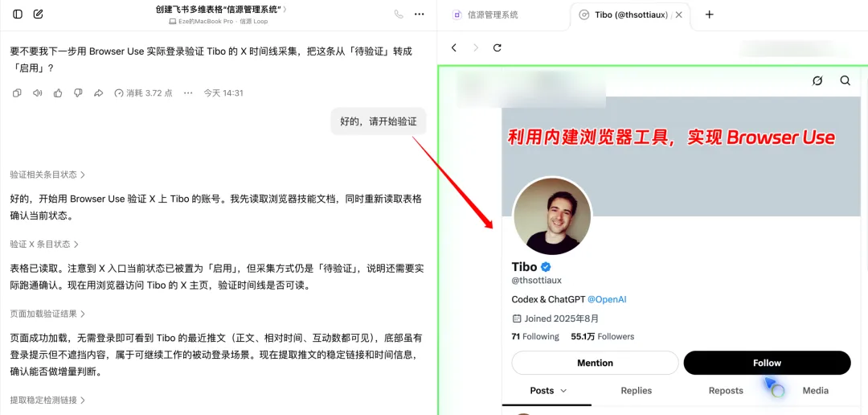Viewport: 868px width, 415px height.
Task: View the 55.1万 Followers list
Action: pos(602,336)
